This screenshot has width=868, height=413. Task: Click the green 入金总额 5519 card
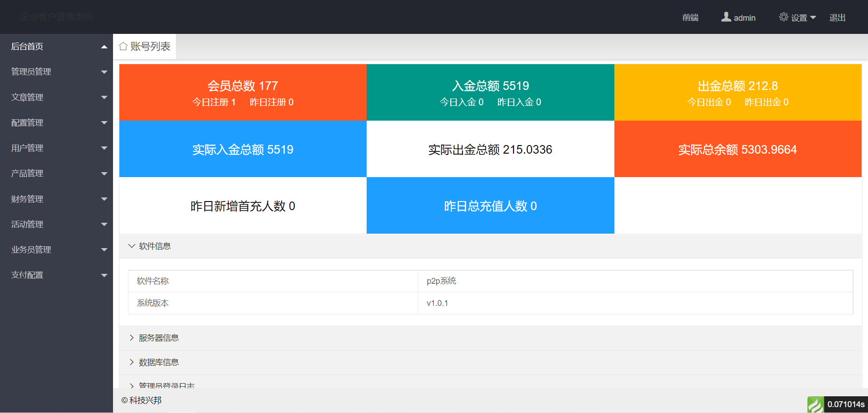coord(490,93)
